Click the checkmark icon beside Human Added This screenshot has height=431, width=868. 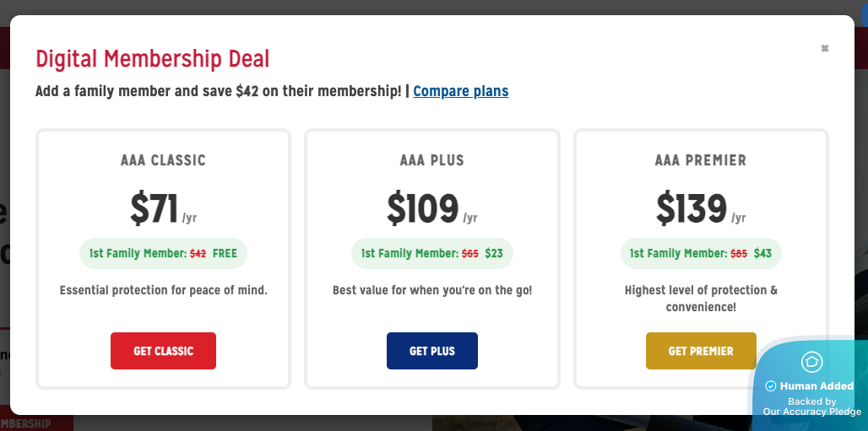pyautogui.click(x=770, y=386)
